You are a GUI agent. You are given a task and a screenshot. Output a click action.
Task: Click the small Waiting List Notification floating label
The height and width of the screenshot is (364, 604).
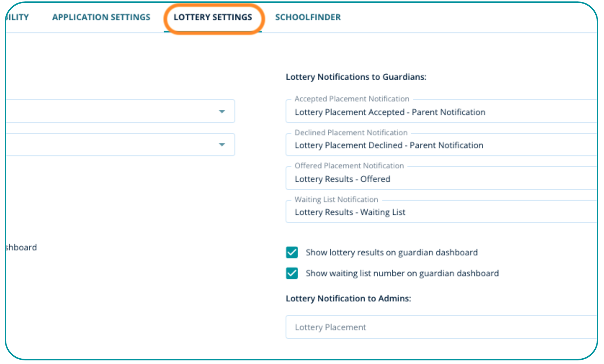[x=336, y=200]
